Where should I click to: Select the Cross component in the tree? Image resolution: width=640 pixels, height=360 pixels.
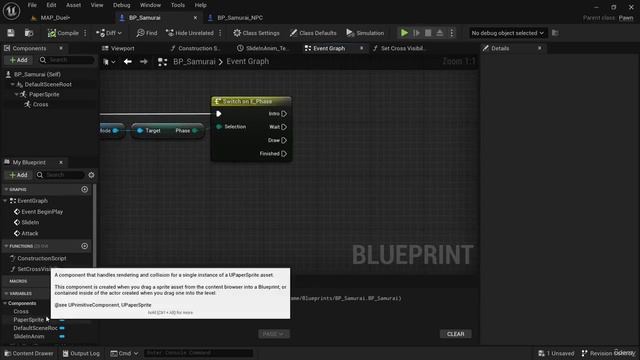40,105
